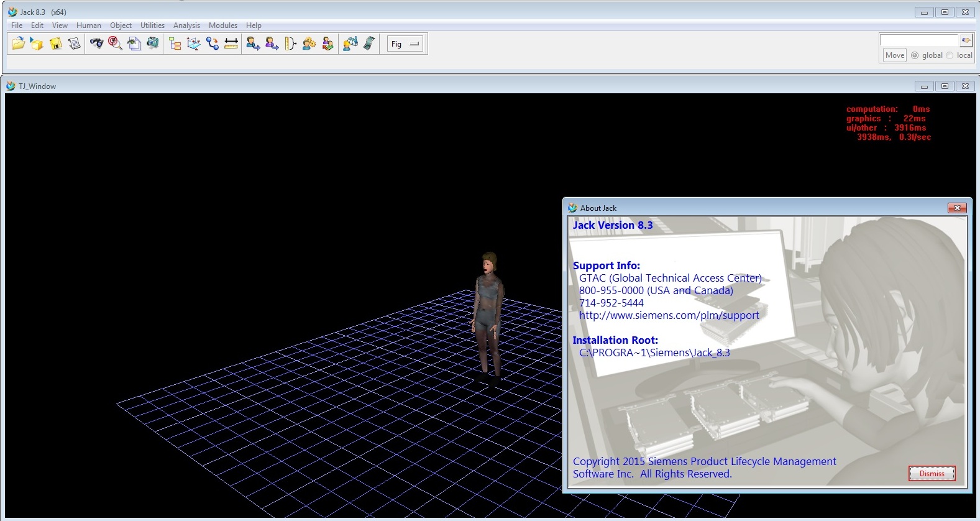The width and height of the screenshot is (980, 521).
Task: Click the yellow floppy disk save icon
Action: (56, 44)
